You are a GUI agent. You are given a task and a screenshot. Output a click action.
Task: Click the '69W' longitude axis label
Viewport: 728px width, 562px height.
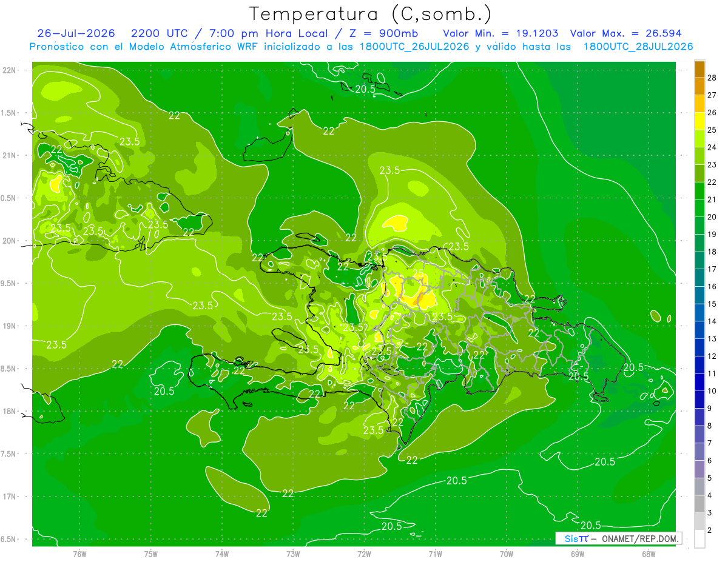point(578,554)
